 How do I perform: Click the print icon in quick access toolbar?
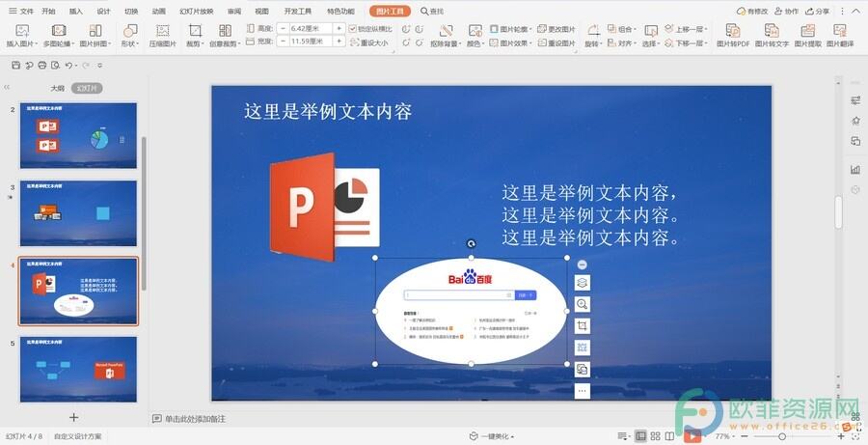[42, 66]
